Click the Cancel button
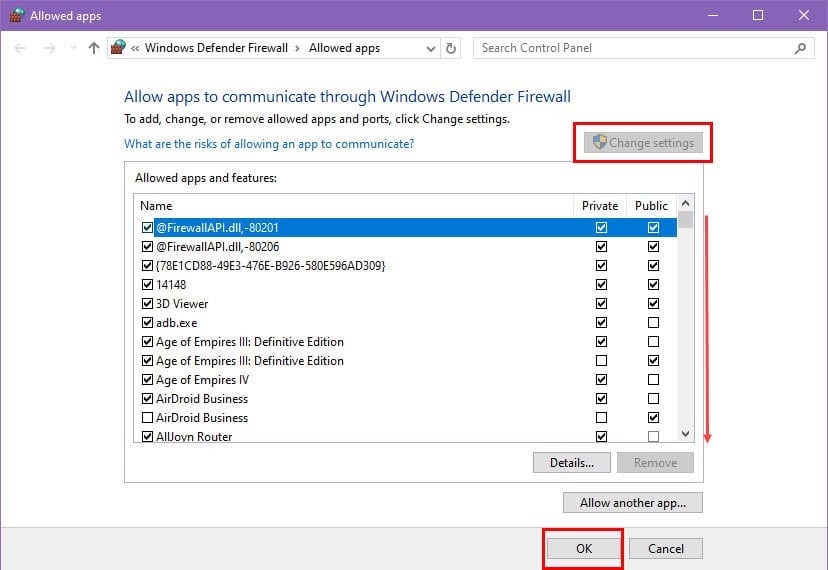Image resolution: width=828 pixels, height=570 pixels. pyautogui.click(x=666, y=549)
